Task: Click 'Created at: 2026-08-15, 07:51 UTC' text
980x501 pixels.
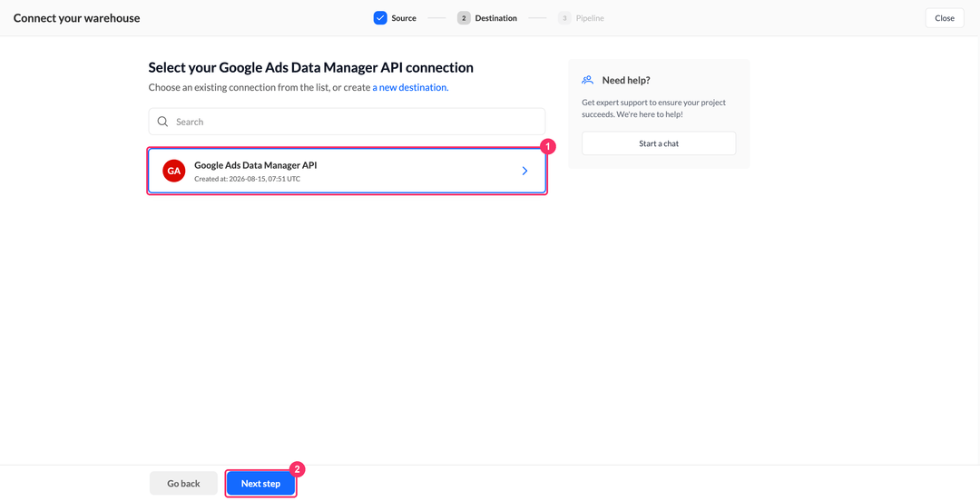Action: (247, 179)
